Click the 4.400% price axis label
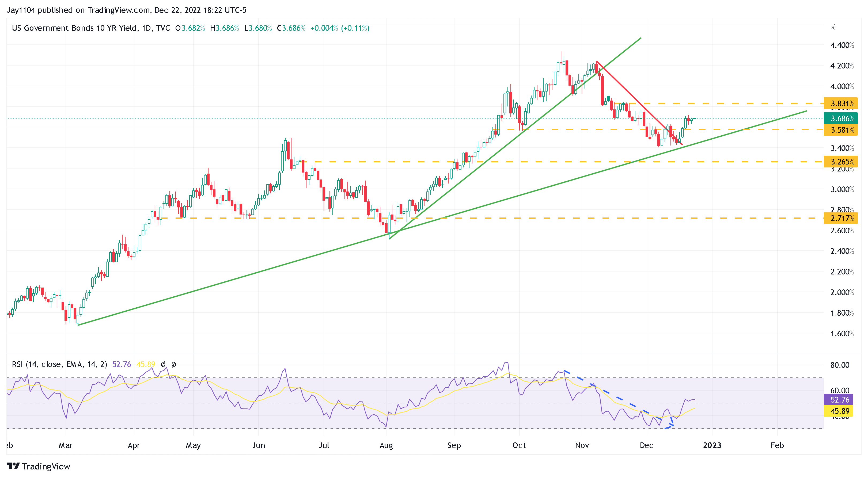 pyautogui.click(x=842, y=45)
